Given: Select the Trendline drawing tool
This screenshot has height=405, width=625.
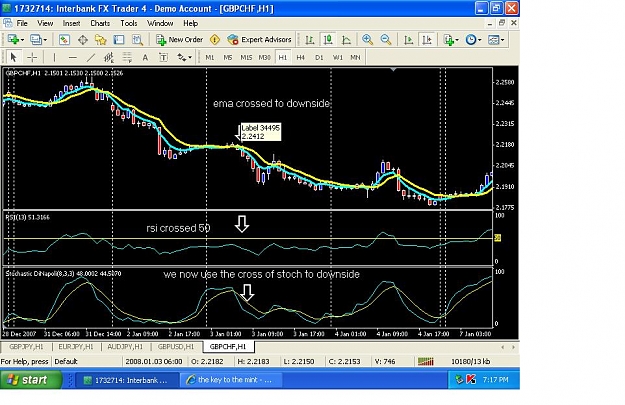Looking at the screenshot, I should 91,57.
